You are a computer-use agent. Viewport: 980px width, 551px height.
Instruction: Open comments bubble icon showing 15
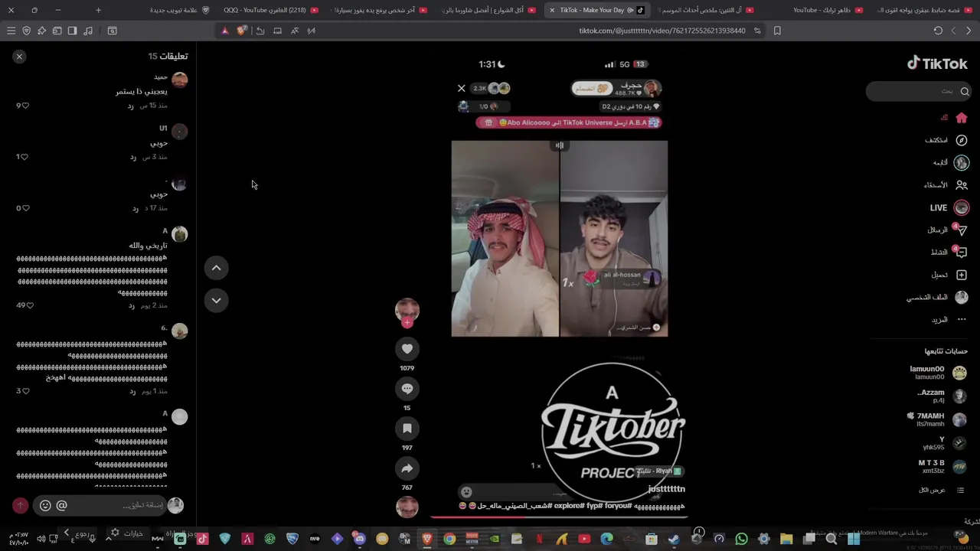point(407,389)
